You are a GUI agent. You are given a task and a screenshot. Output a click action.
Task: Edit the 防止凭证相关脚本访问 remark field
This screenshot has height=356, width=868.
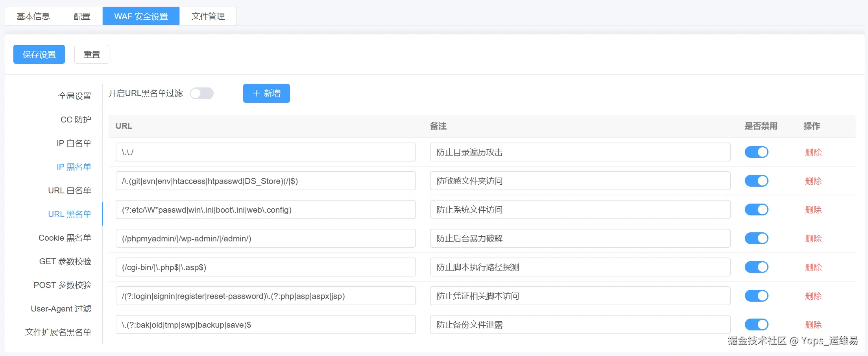coord(580,296)
